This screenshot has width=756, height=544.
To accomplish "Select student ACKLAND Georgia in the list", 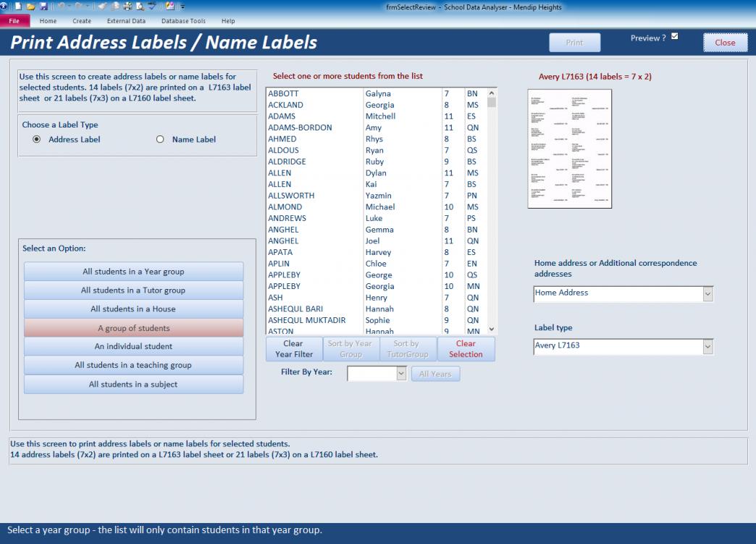I will [376, 104].
